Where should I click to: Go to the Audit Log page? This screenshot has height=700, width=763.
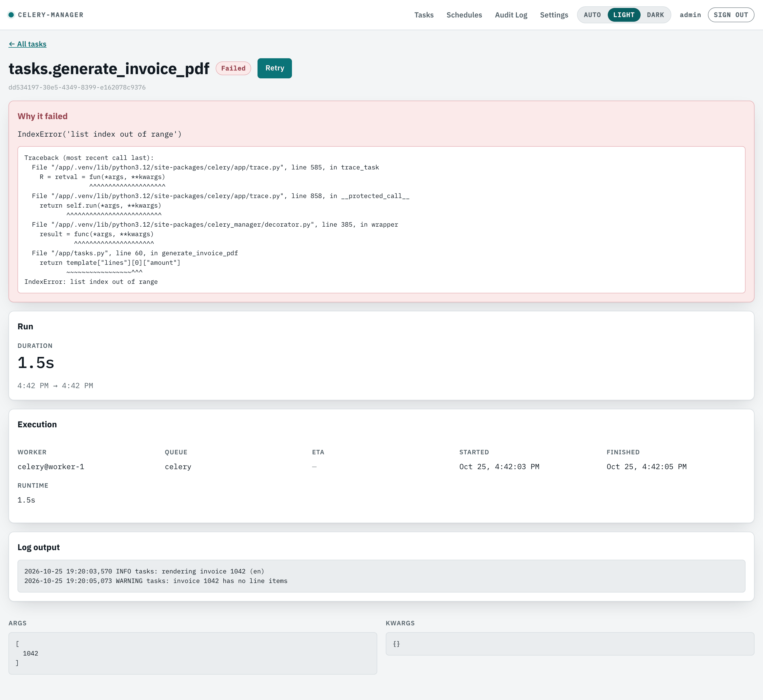[x=511, y=15]
